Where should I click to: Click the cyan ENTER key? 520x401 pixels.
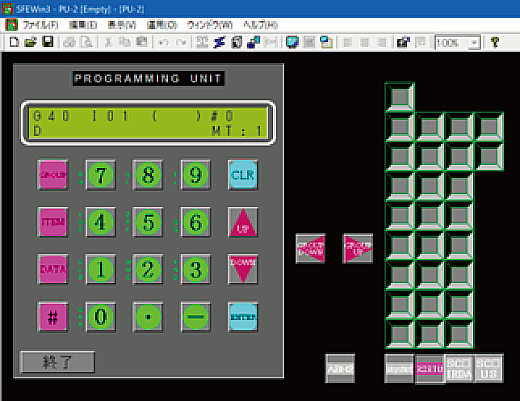click(243, 317)
